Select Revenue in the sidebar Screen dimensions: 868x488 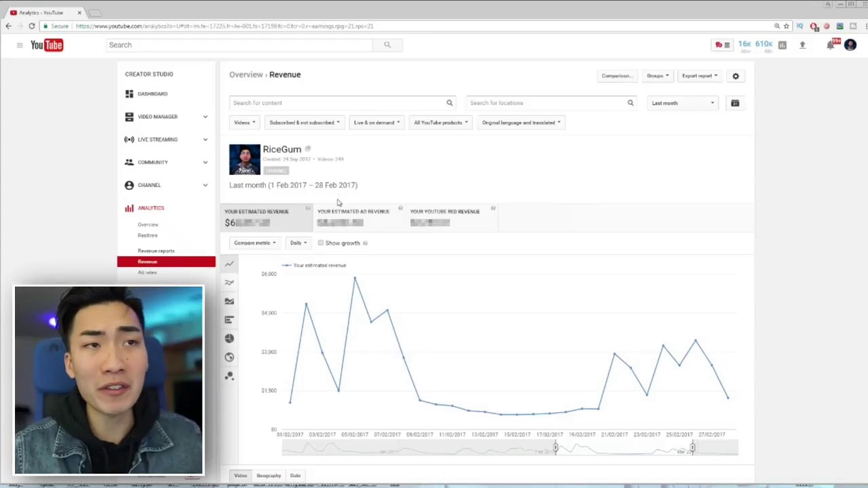[166, 262]
